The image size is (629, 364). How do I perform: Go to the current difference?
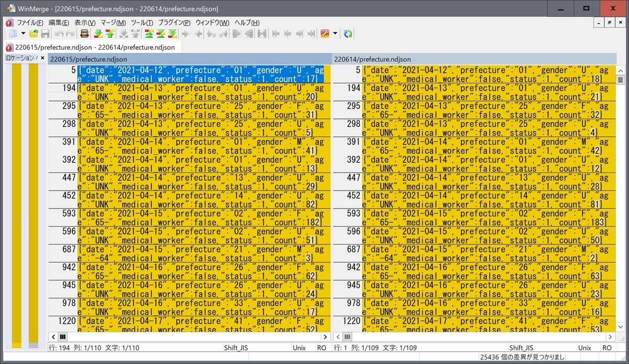[160, 34]
